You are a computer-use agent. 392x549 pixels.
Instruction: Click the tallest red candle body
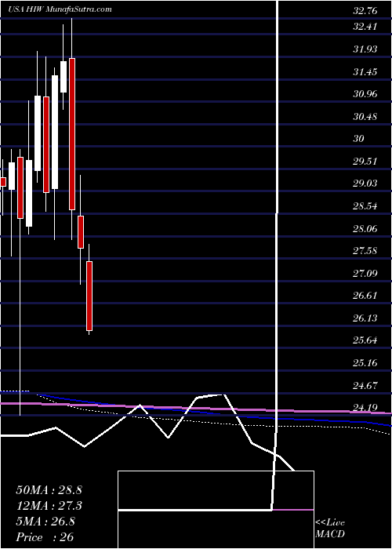point(72,134)
